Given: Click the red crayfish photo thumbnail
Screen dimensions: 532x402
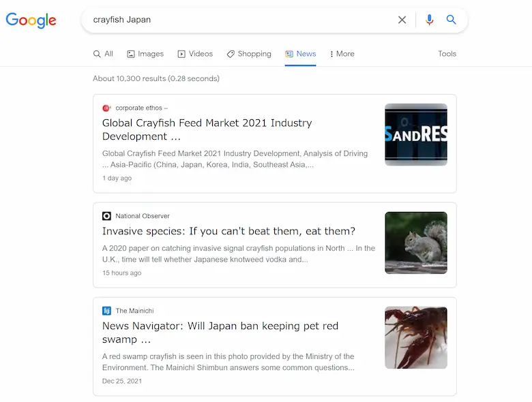Looking at the screenshot, I should 416,337.
